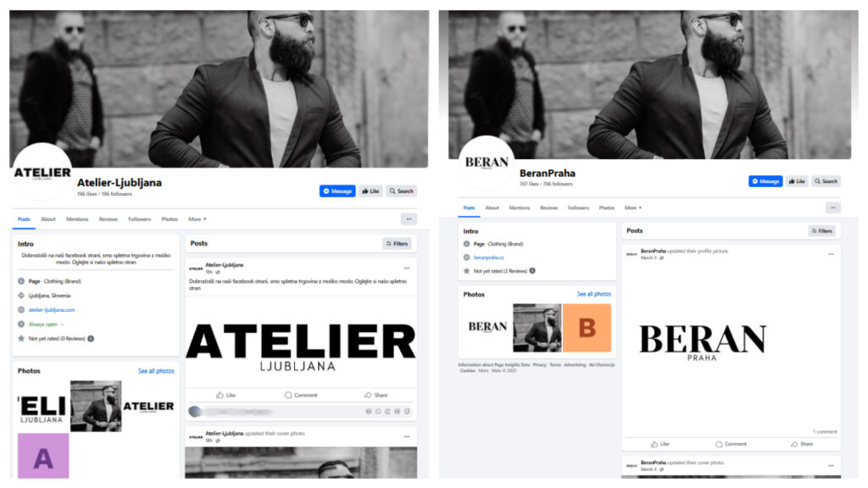Click Message button on Atelier-Ljubljana page

[x=337, y=191]
